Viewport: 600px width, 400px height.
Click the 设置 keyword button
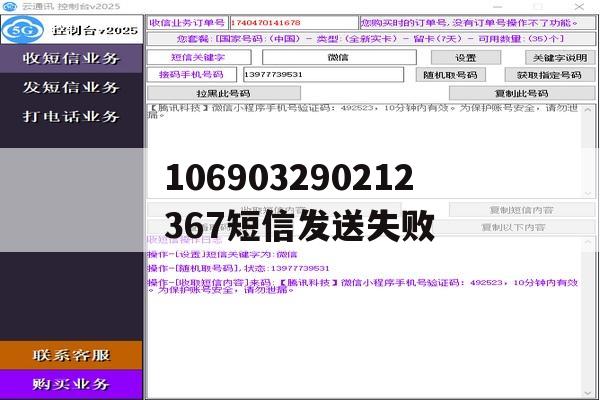click(466, 58)
